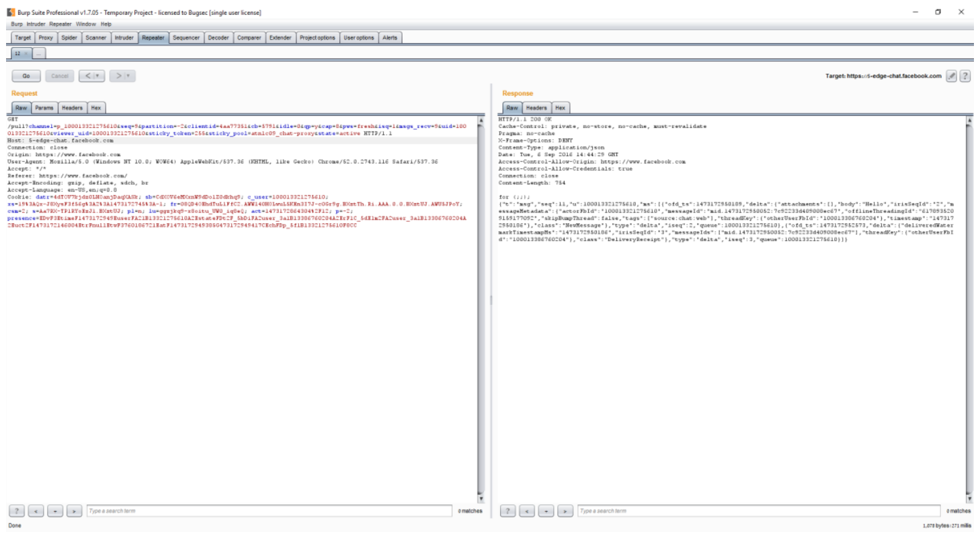
Task: Open Repeater help via top-right question mark
Action: pyautogui.click(x=965, y=76)
